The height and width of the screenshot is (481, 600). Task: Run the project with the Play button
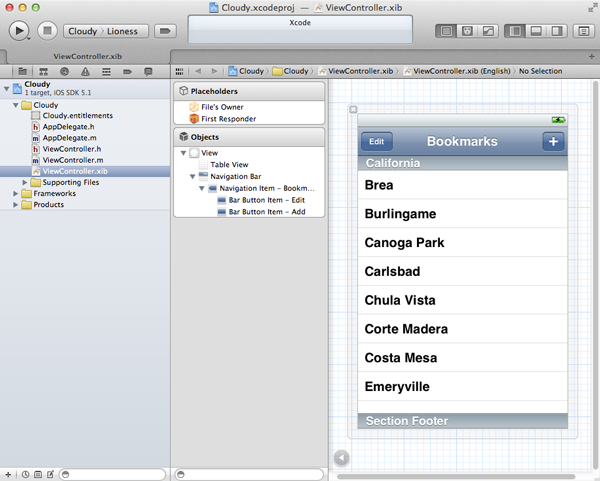tap(18, 31)
